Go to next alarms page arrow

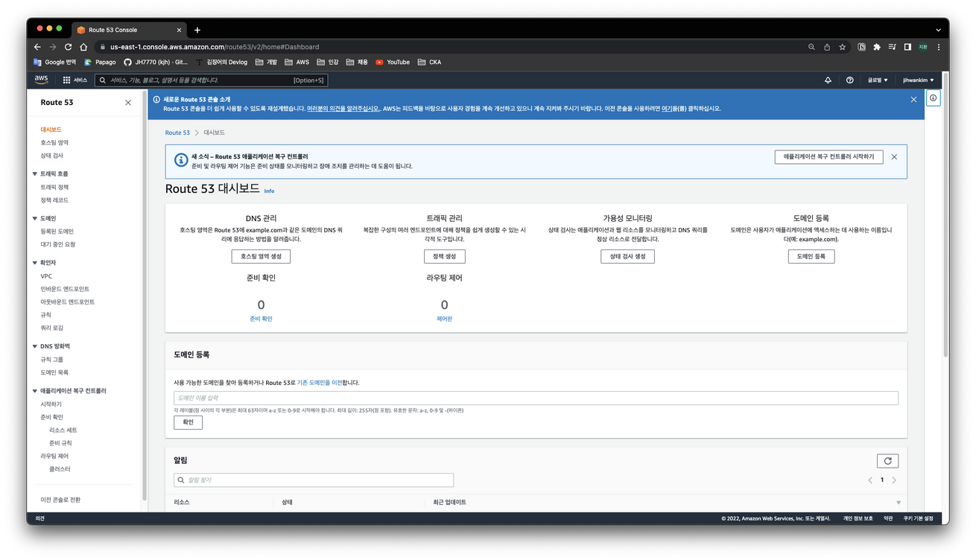tap(894, 480)
